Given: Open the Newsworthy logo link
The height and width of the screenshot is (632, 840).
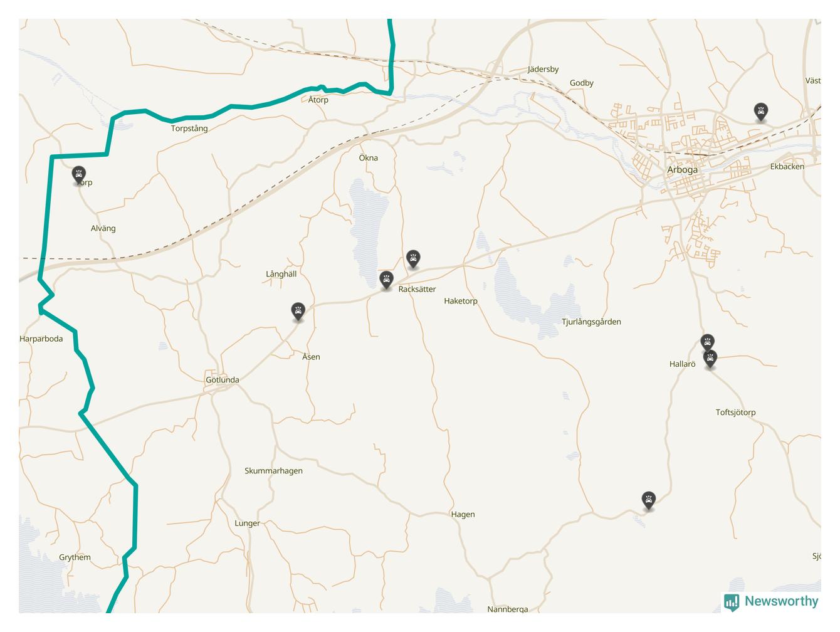Looking at the screenshot, I should coord(771,602).
